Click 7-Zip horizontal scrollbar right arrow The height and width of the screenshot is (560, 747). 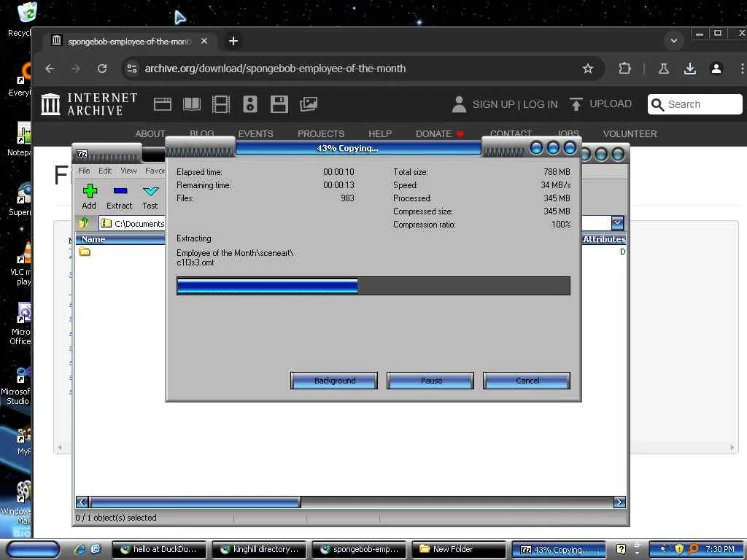coord(619,502)
